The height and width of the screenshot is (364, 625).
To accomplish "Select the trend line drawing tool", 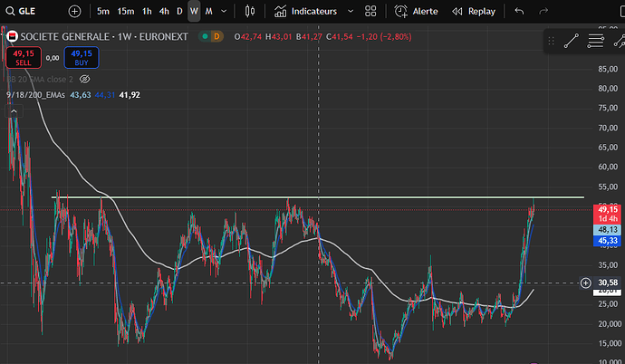I will point(572,41).
